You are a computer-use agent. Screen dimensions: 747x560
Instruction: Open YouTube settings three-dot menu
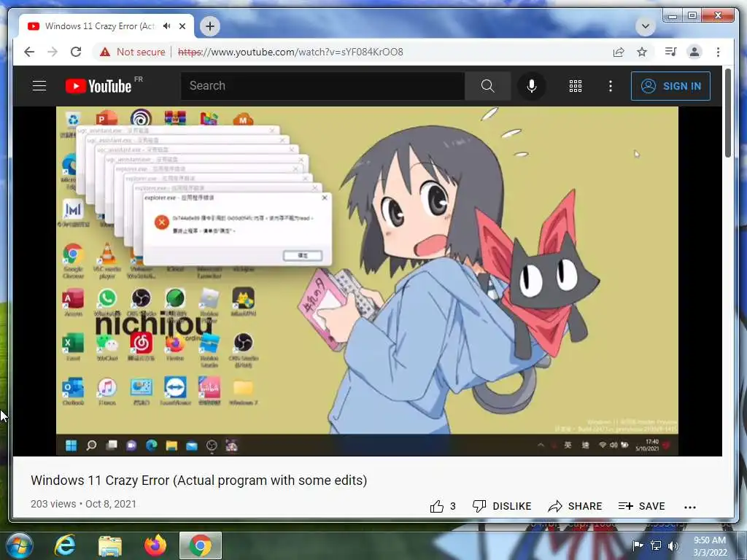click(x=611, y=86)
